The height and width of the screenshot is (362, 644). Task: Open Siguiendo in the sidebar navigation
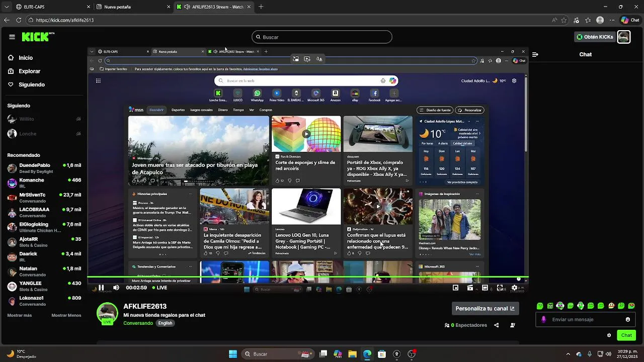31,84
